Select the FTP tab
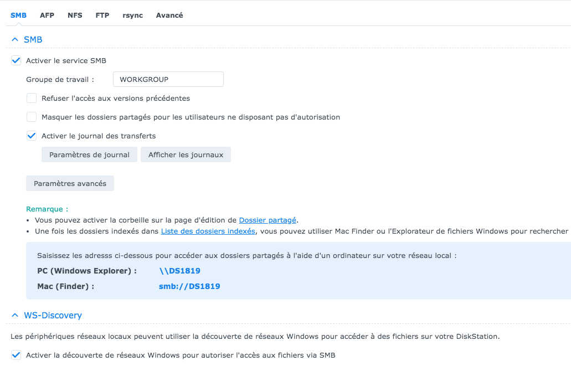 (102, 16)
